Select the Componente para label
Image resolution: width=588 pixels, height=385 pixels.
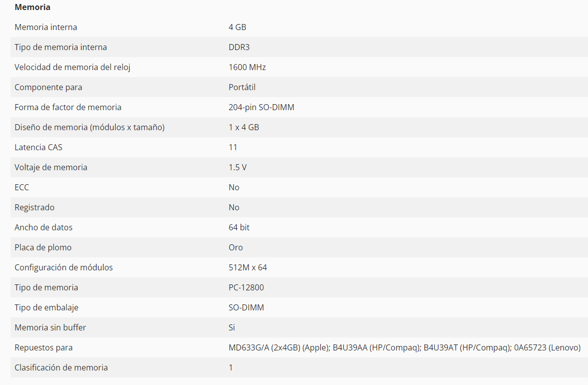[48, 87]
